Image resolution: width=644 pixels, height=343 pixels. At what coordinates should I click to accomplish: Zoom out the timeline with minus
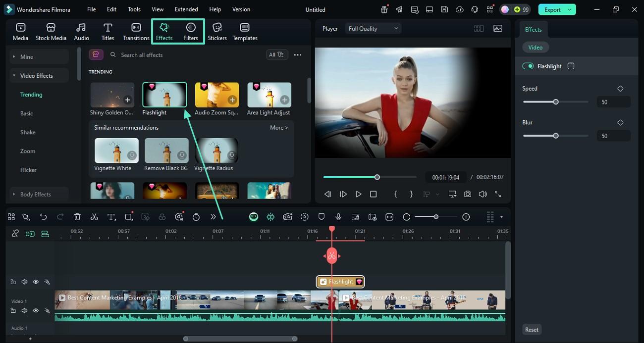(406, 217)
